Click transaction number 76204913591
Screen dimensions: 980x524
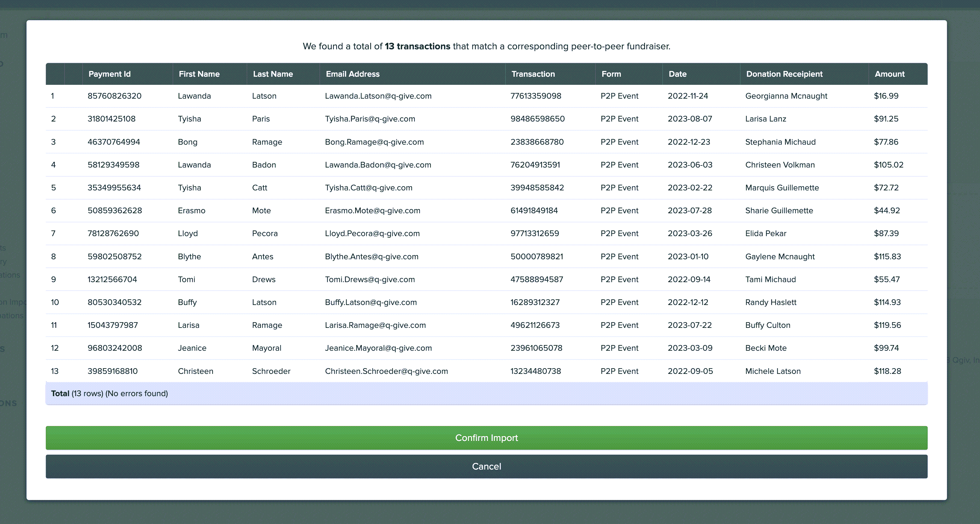(535, 165)
